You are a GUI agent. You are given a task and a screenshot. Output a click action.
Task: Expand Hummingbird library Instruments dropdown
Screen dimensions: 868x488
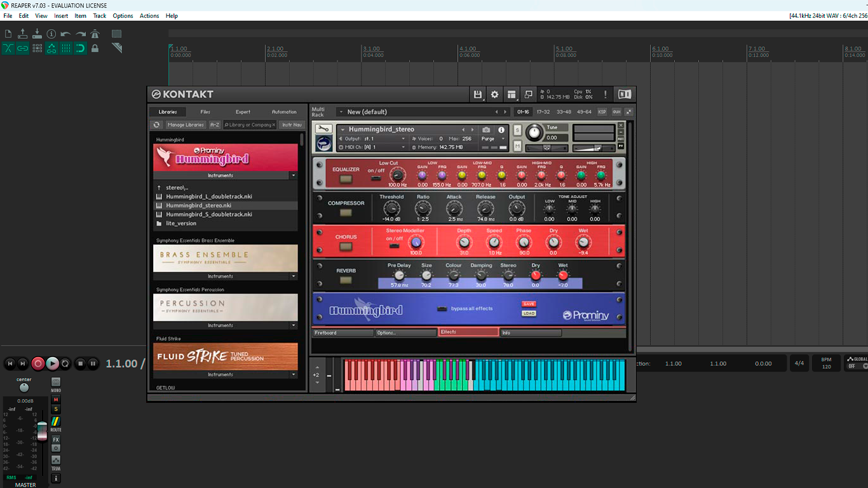click(293, 175)
